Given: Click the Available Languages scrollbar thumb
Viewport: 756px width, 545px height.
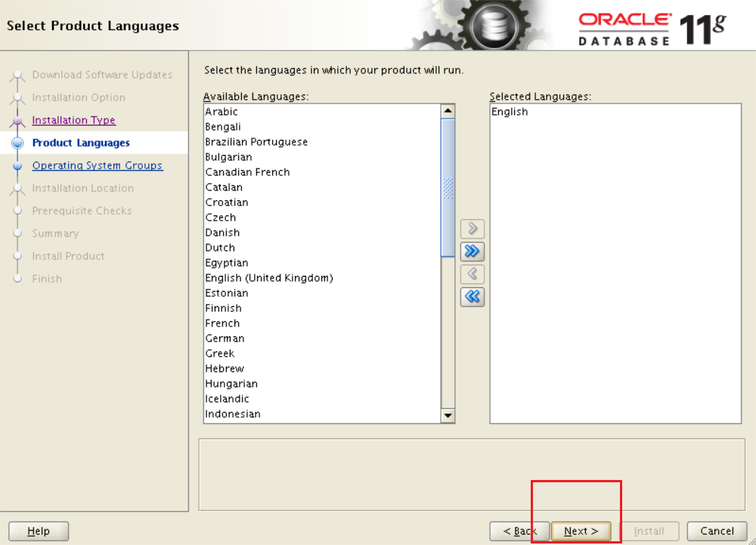Looking at the screenshot, I should pos(448,188).
